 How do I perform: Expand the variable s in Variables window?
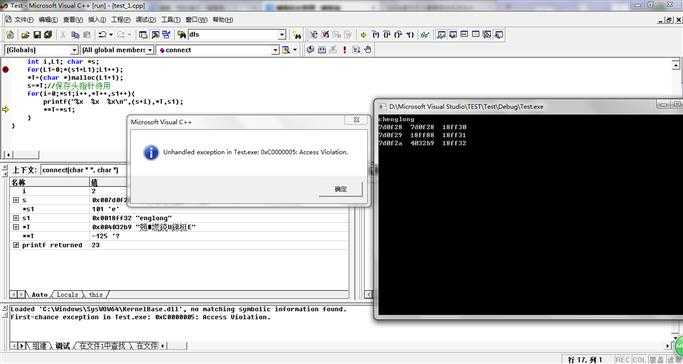point(16,200)
